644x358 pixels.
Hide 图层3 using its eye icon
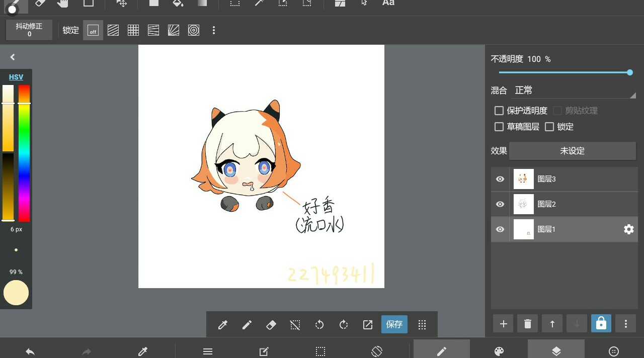tap(500, 179)
